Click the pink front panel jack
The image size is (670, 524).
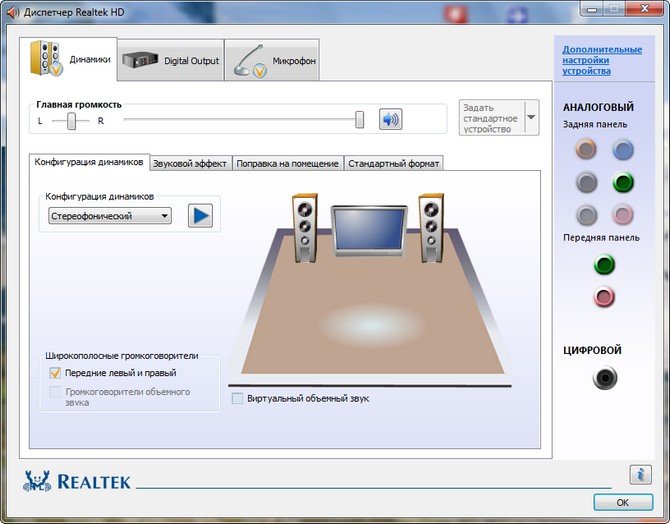click(604, 297)
